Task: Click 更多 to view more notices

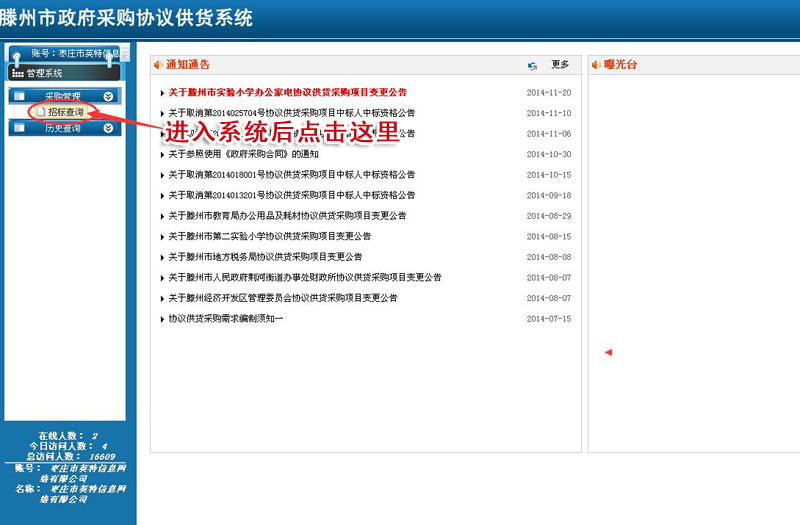Action: point(560,65)
